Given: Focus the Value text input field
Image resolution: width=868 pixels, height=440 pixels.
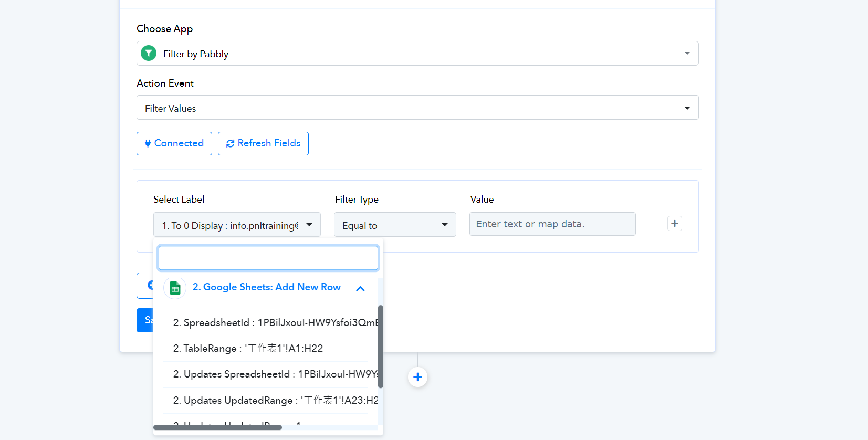Looking at the screenshot, I should point(552,224).
